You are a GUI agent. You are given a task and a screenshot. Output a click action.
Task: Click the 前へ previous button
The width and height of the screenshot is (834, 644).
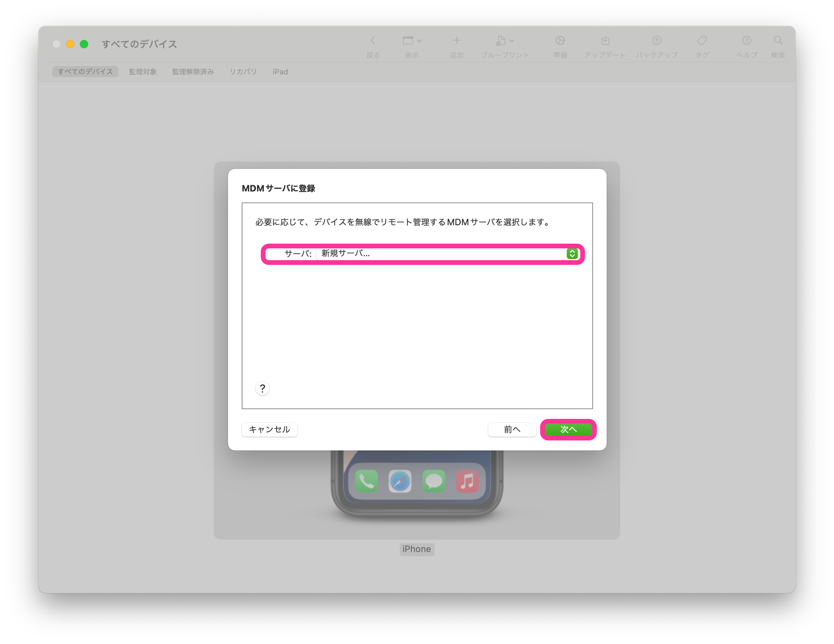pos(512,429)
